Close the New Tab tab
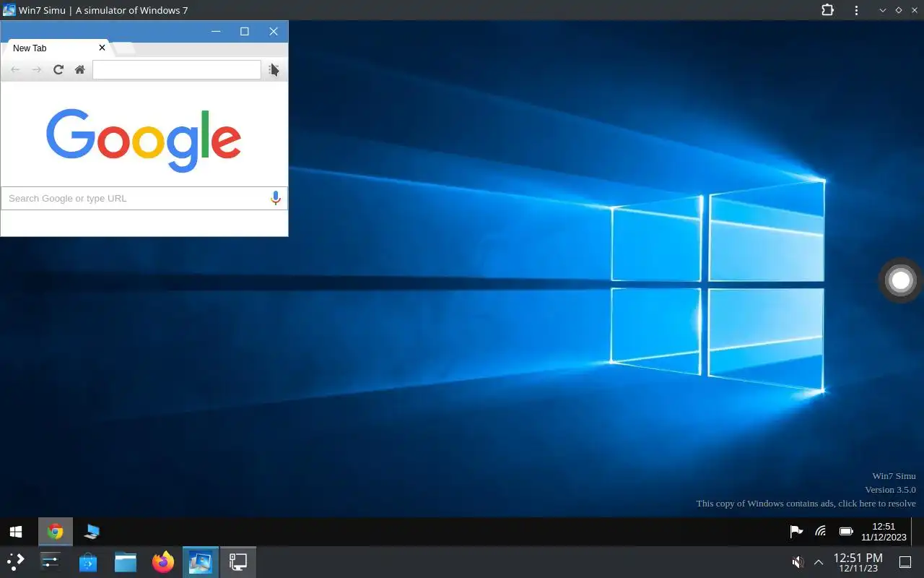 [x=102, y=48]
